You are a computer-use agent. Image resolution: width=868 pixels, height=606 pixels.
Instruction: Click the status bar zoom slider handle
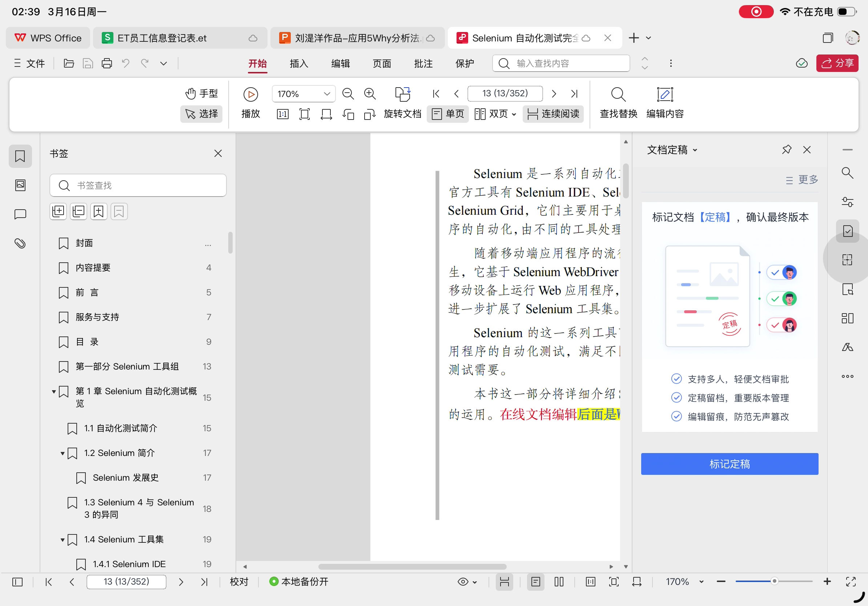click(x=774, y=581)
